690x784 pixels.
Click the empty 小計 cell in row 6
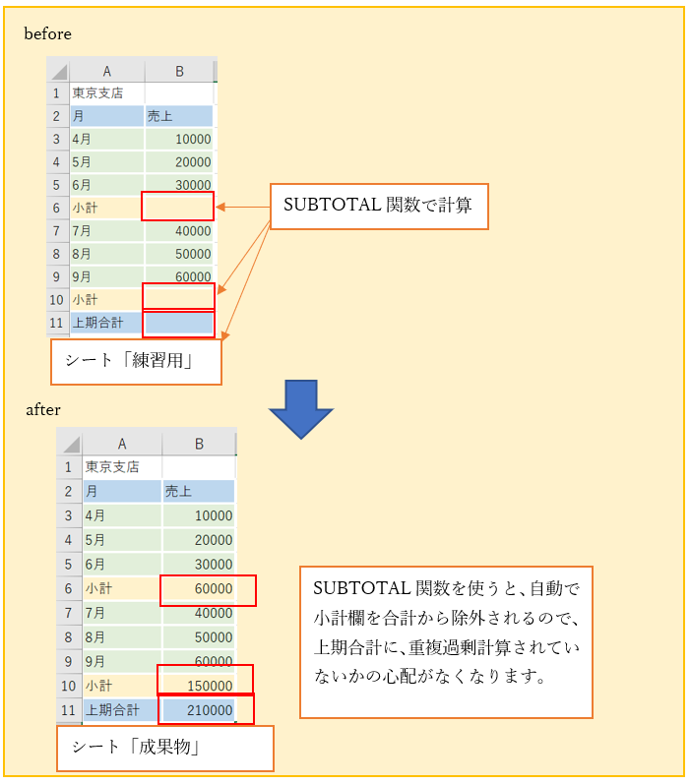coord(178,207)
